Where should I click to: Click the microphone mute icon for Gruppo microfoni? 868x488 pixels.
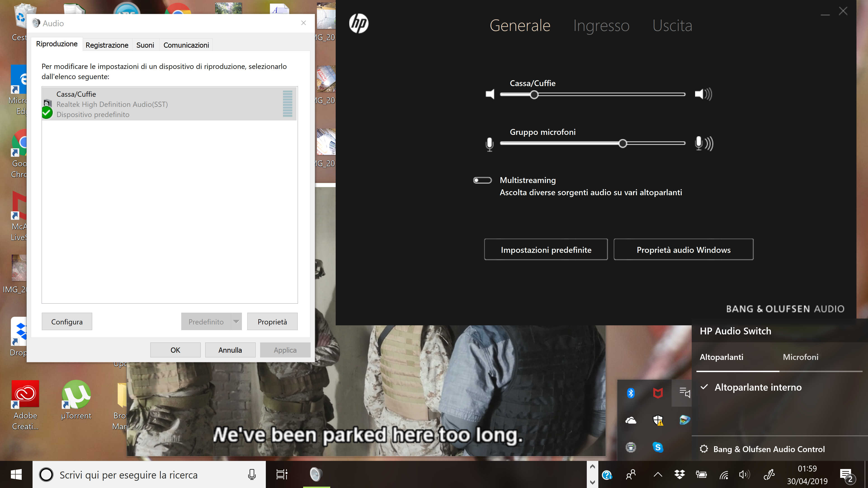click(x=489, y=144)
